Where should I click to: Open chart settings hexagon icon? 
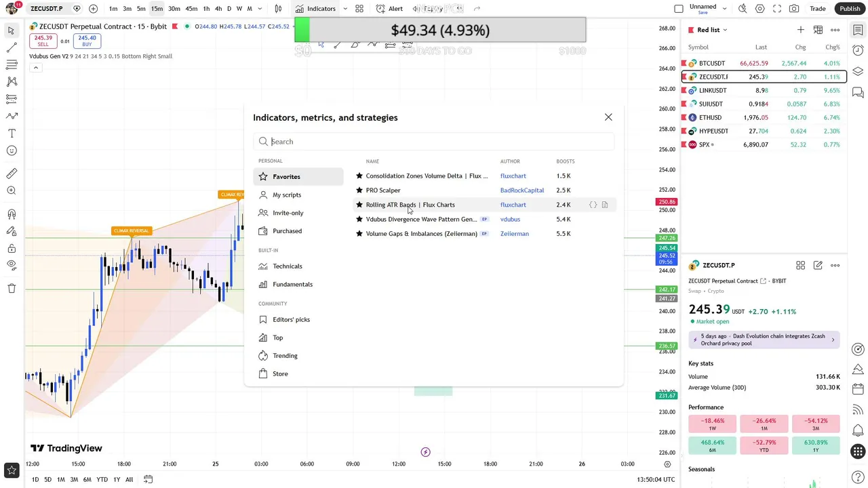[x=760, y=9]
